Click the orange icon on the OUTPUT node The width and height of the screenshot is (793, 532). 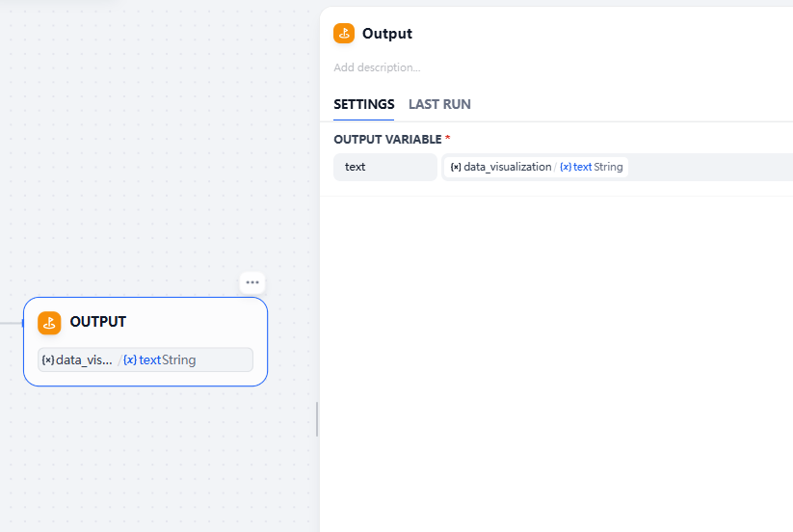click(x=49, y=323)
